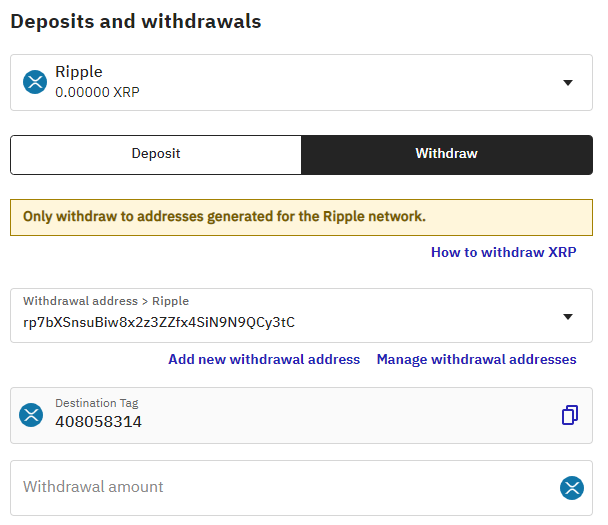Open Manage withdrawal addresses link

477,359
